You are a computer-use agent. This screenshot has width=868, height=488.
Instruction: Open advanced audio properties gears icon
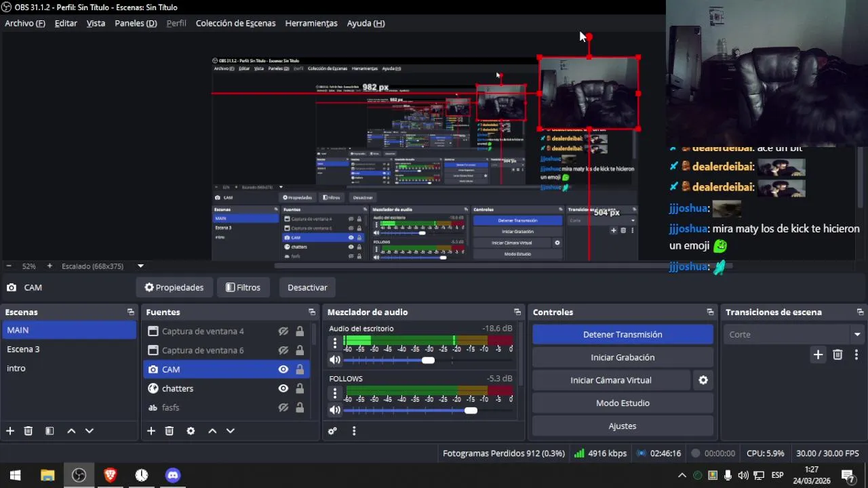click(x=332, y=430)
